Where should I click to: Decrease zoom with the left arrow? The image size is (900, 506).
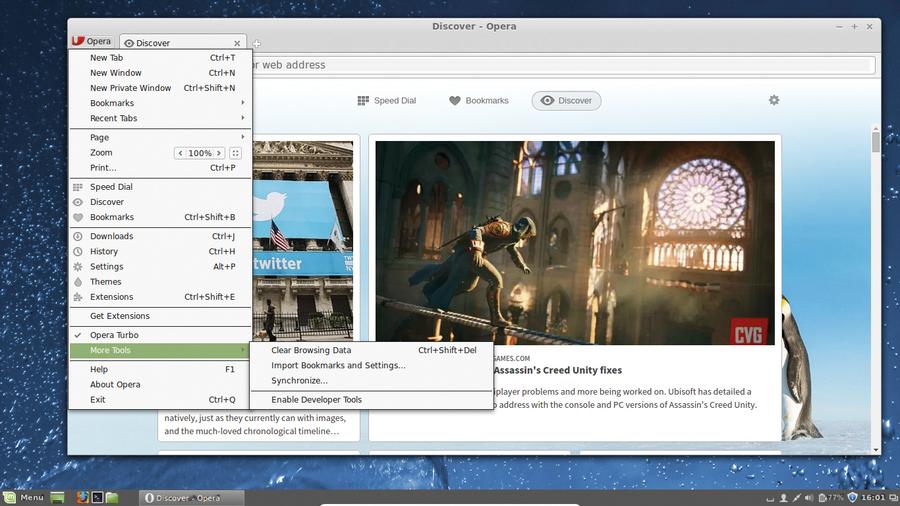point(180,153)
